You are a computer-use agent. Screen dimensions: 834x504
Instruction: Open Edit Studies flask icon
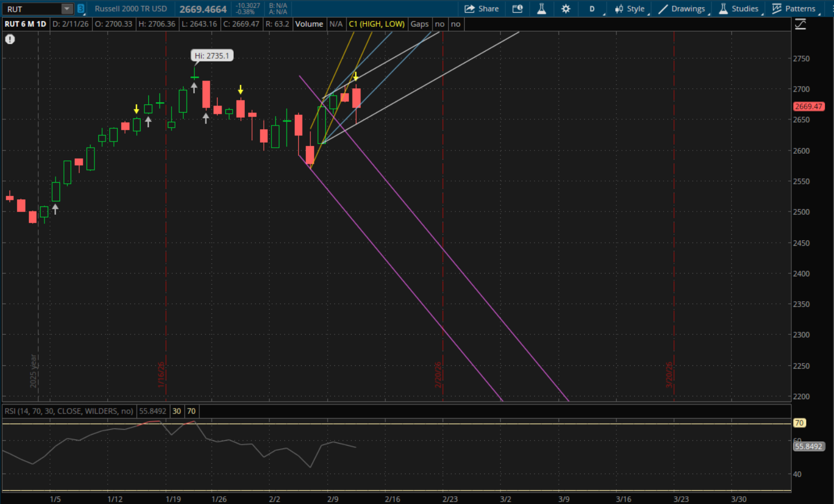coord(541,9)
